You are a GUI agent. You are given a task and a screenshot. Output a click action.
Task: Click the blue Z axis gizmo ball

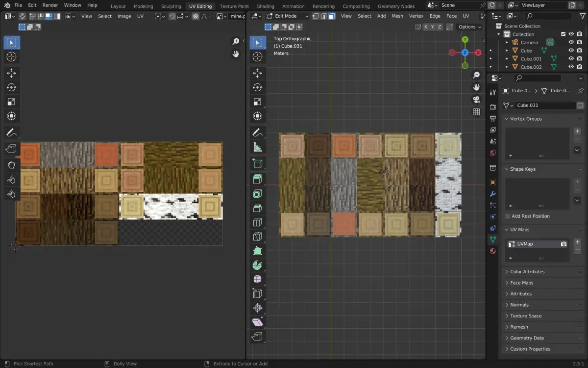[465, 53]
